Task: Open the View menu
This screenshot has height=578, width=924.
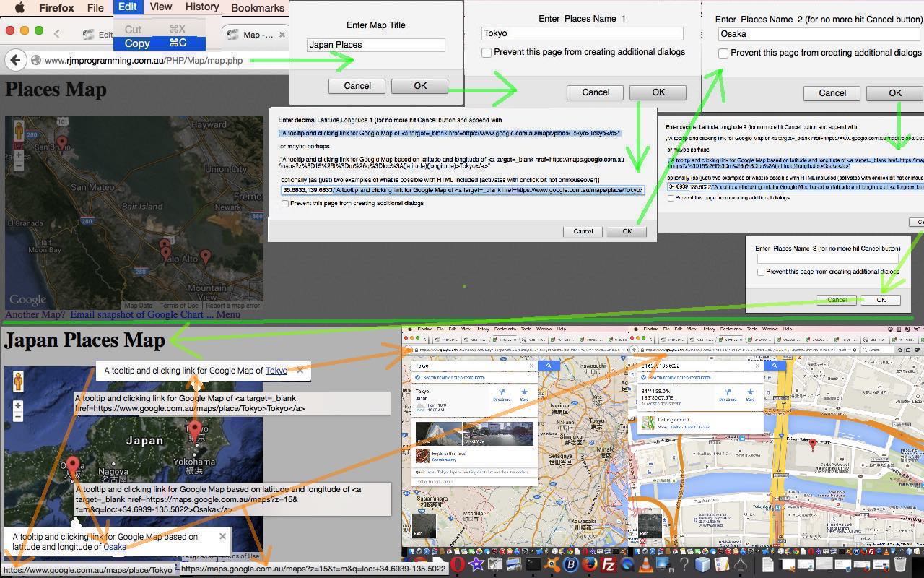Action: tap(160, 7)
